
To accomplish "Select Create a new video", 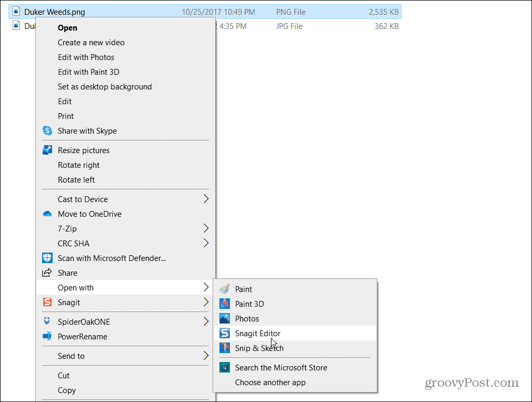I will point(91,42).
